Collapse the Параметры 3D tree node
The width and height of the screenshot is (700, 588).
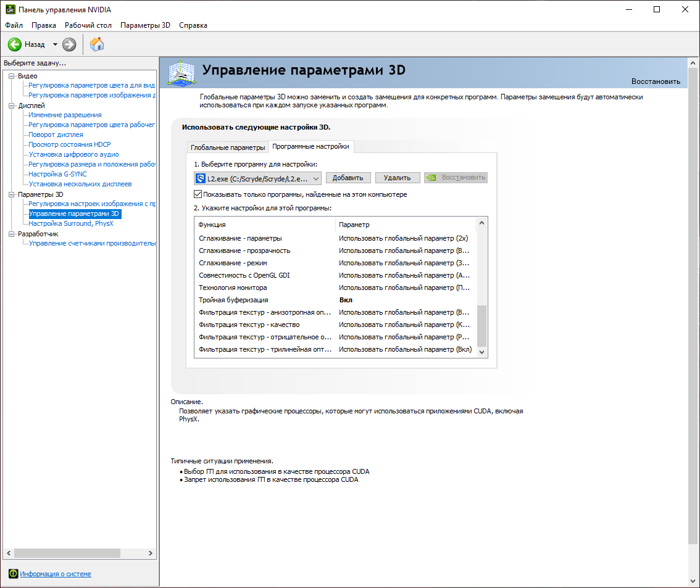[12, 194]
